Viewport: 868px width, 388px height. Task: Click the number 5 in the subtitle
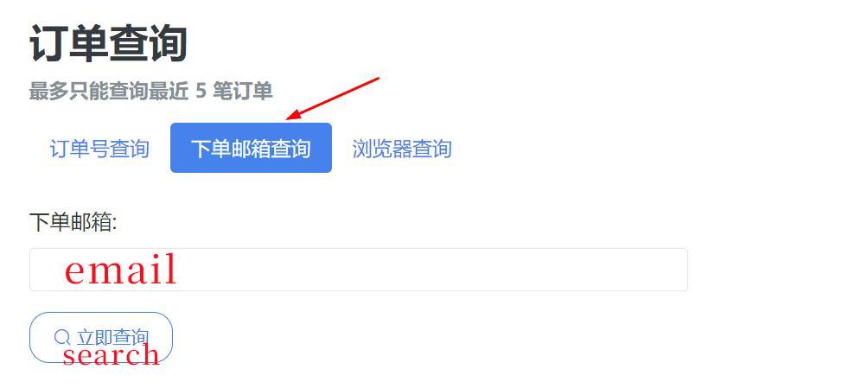[x=201, y=92]
